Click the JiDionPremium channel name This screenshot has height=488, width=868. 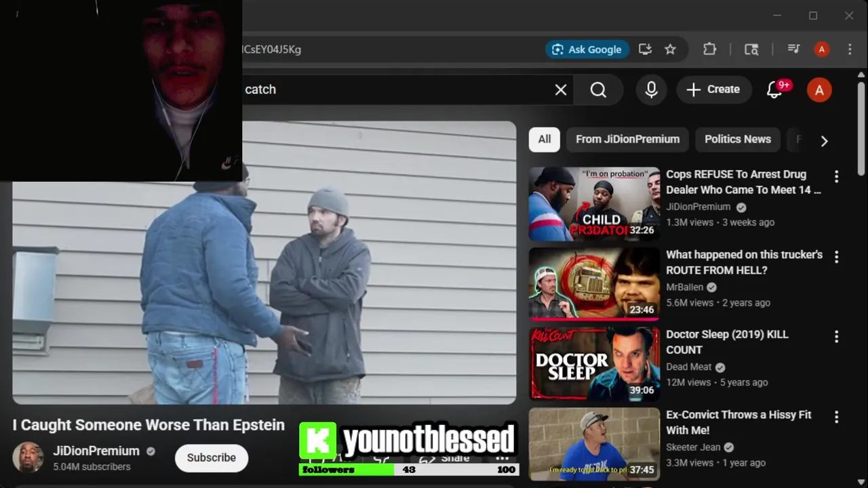tap(96, 451)
